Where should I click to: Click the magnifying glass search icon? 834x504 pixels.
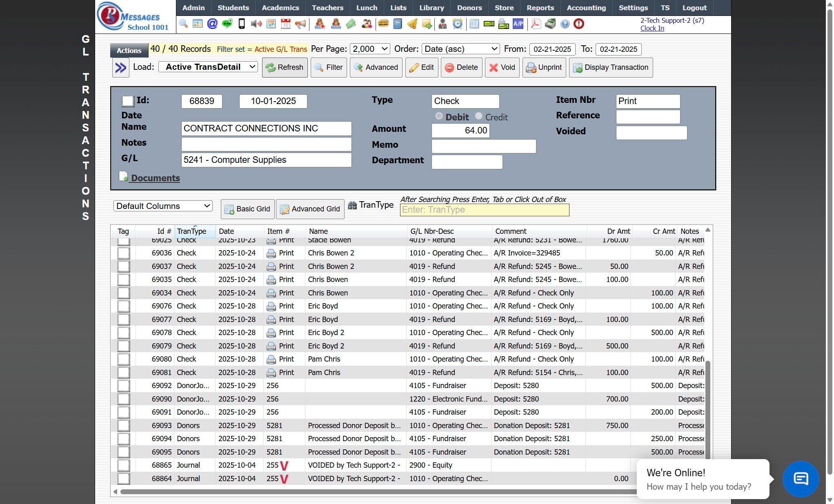tap(183, 24)
